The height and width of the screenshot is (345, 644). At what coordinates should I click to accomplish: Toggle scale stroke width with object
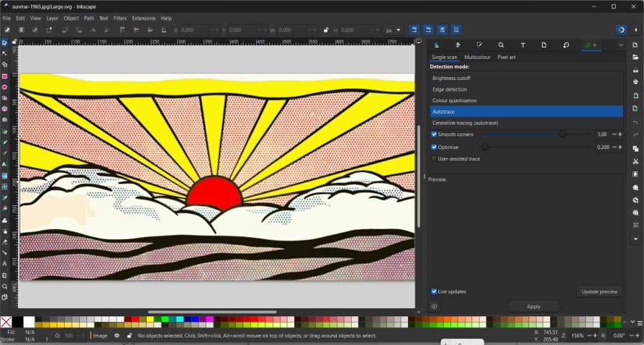(414, 30)
